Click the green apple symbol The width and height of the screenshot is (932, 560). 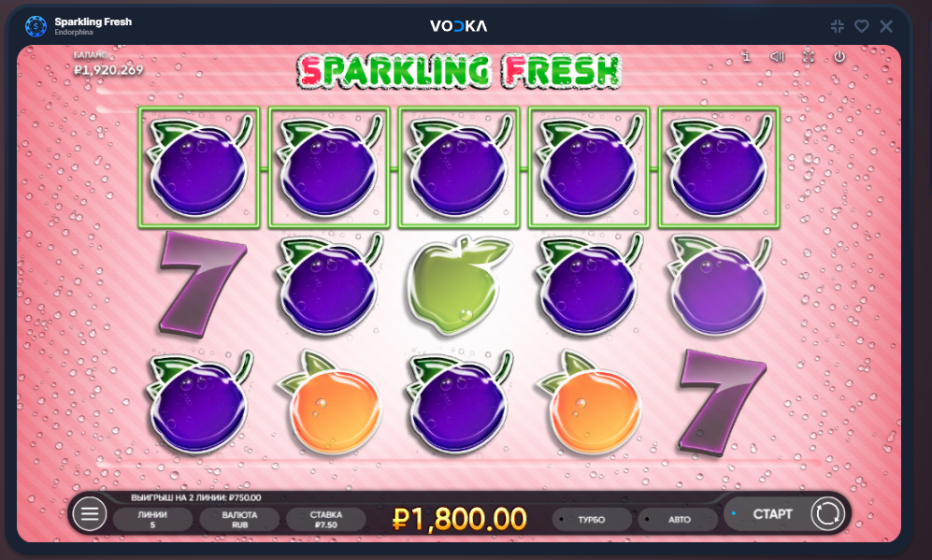[460, 285]
